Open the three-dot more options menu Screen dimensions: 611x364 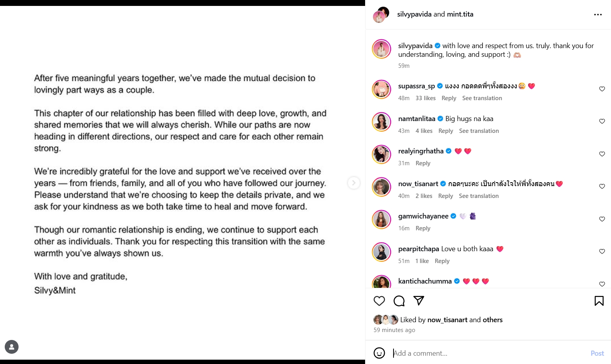[x=598, y=15]
